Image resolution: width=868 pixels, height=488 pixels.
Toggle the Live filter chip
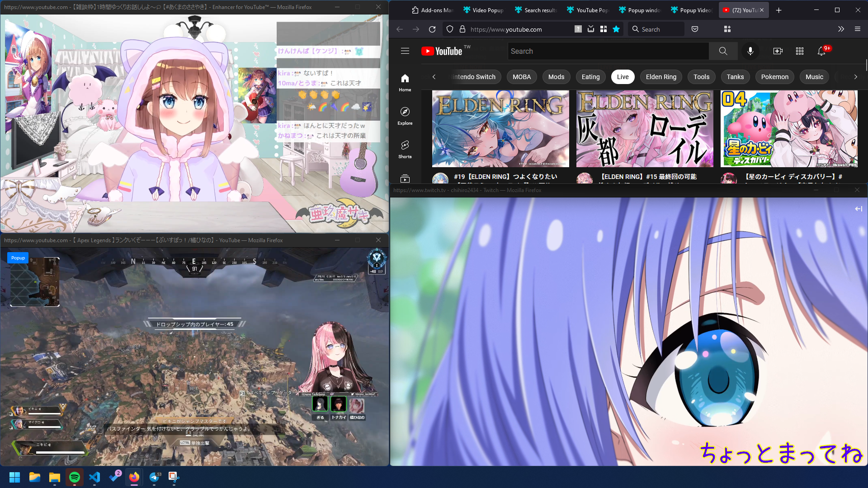click(623, 77)
